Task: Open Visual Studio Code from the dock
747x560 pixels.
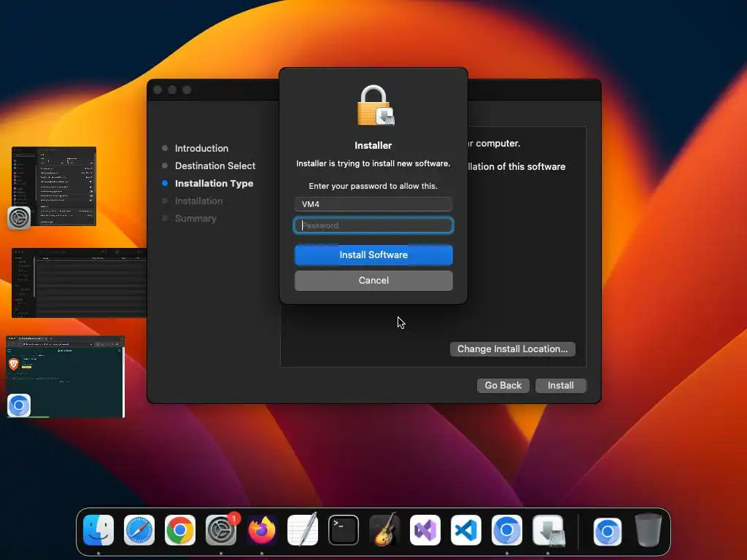Action: coord(466,530)
